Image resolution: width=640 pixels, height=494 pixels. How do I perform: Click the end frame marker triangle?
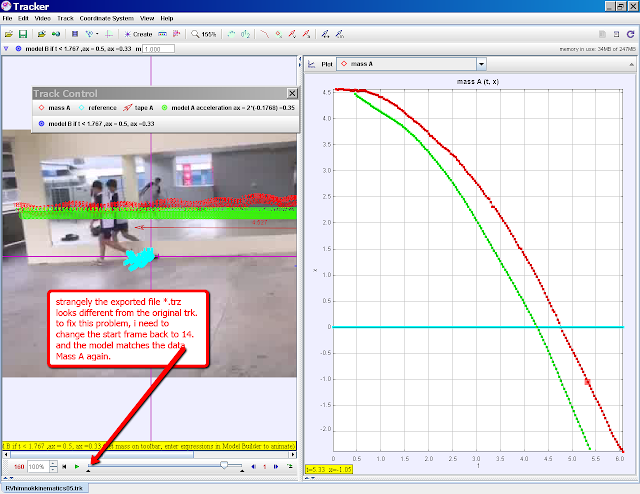pos(242,471)
